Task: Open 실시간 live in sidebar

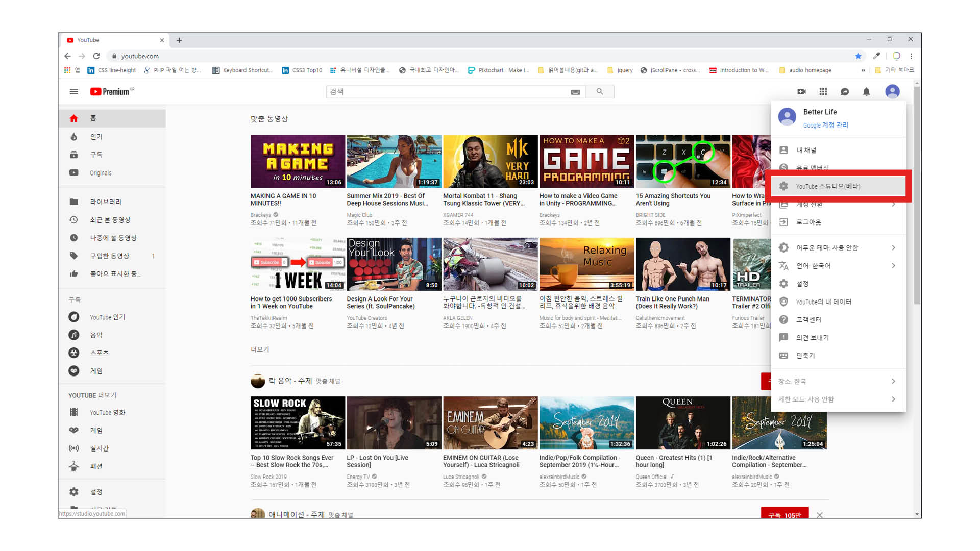Action: [x=112, y=448]
